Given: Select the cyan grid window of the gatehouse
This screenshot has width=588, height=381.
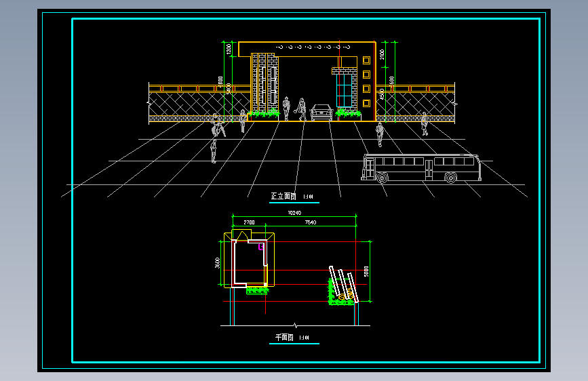Looking at the screenshot, I should pos(344,91).
